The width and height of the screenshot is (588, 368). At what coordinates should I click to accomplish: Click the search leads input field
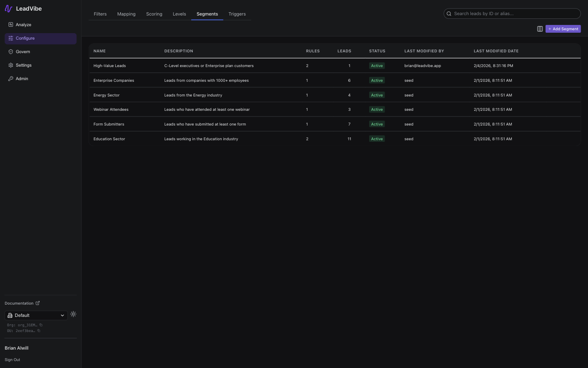pos(512,13)
